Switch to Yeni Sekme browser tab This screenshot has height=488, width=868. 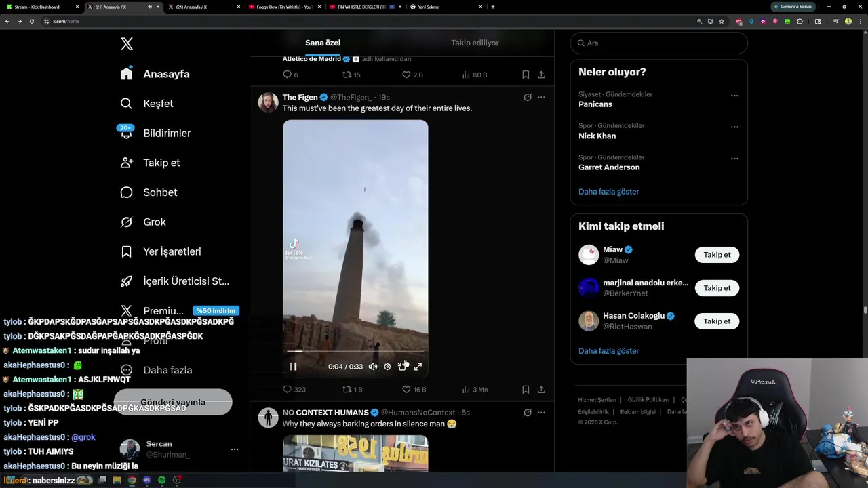446,7
